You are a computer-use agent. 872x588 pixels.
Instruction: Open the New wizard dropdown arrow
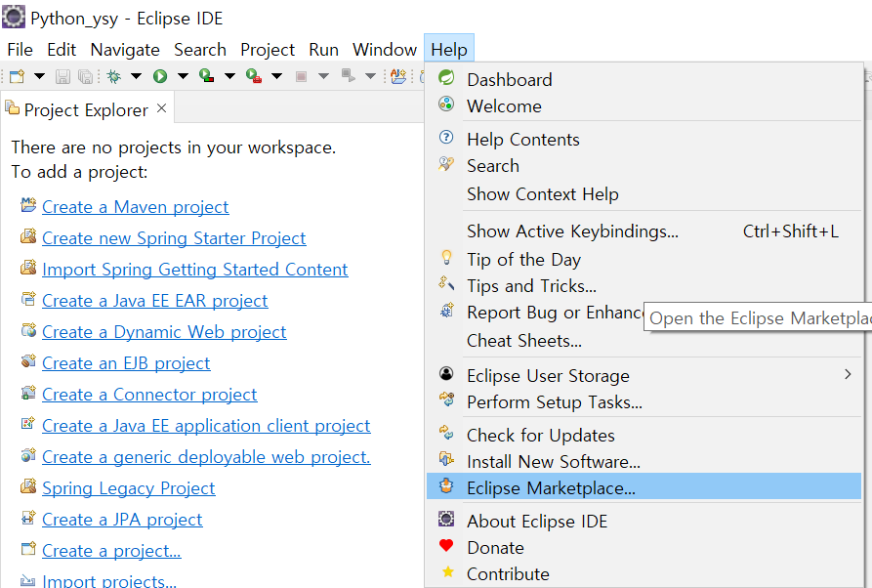(39, 76)
